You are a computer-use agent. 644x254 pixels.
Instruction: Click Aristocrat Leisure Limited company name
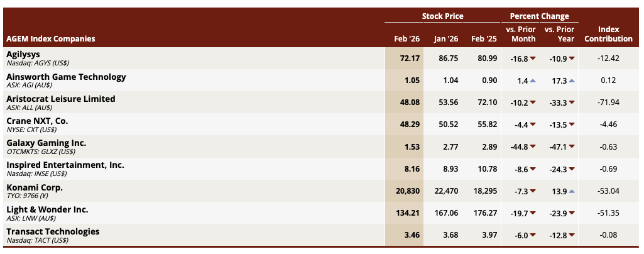61,99
